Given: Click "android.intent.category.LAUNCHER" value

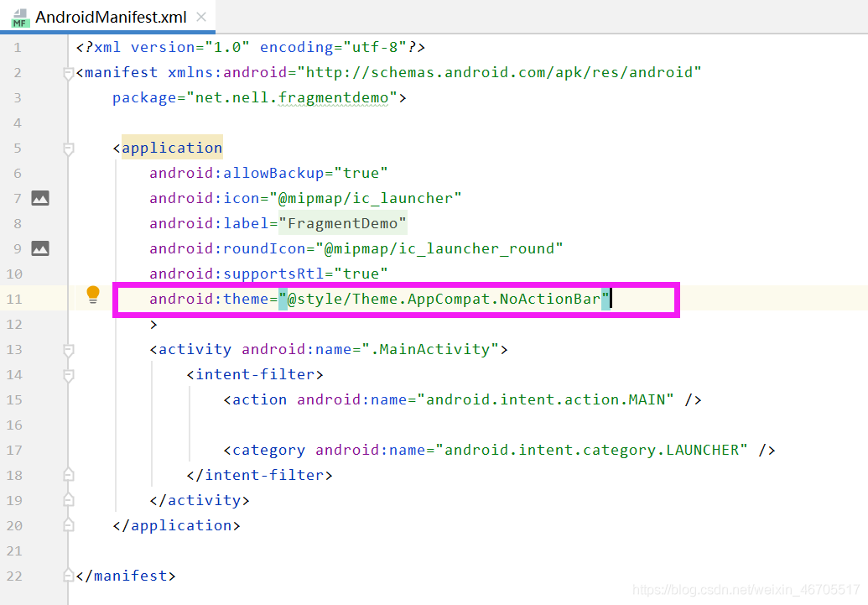Looking at the screenshot, I should click(x=592, y=450).
